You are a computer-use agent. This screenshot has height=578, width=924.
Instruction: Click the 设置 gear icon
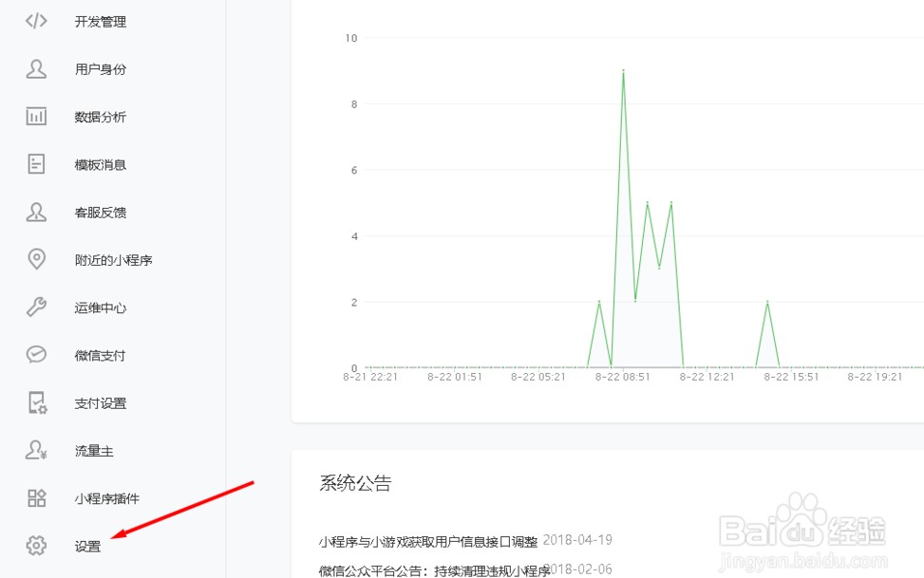pyautogui.click(x=36, y=546)
